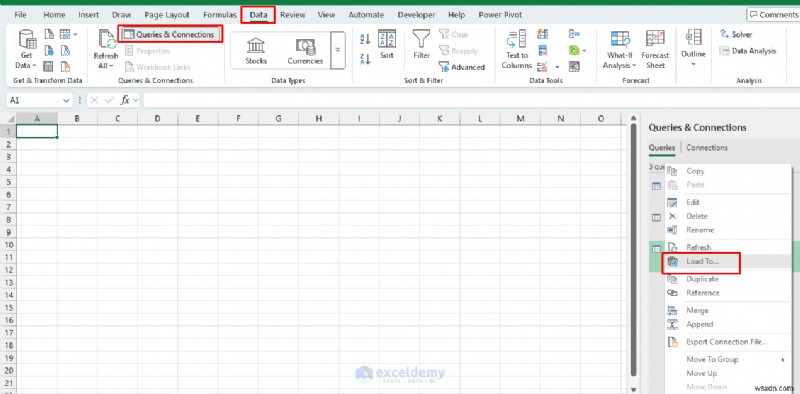The image size is (800, 394).
Task: Open Recent Sources clock icon
Action: coord(65,51)
